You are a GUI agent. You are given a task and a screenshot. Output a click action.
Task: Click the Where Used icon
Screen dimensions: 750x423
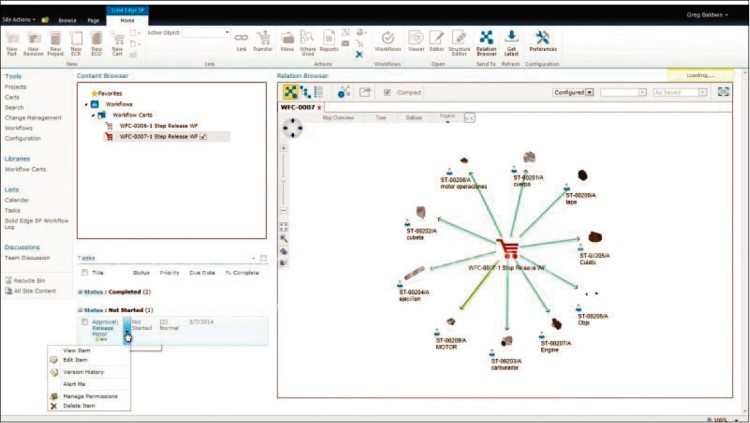point(309,41)
